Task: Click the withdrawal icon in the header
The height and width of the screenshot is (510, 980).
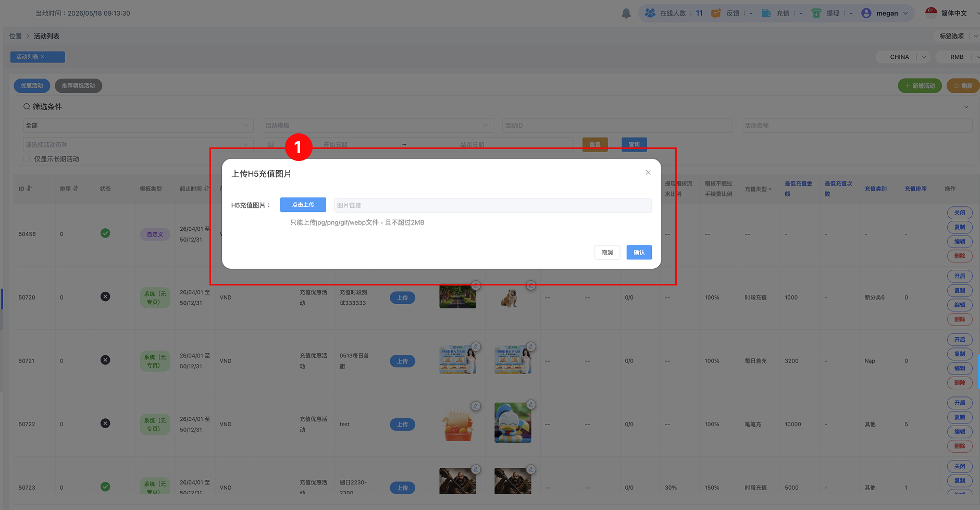Action: 816,13
